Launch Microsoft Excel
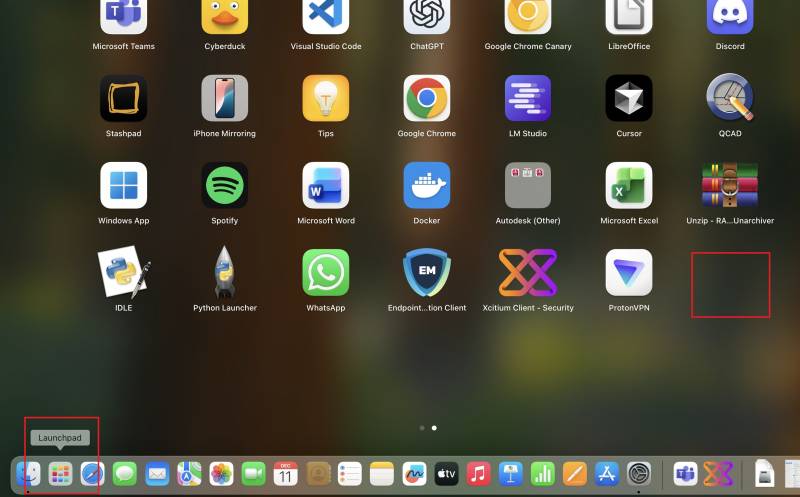Screen dimensions: 800x497 629,185
